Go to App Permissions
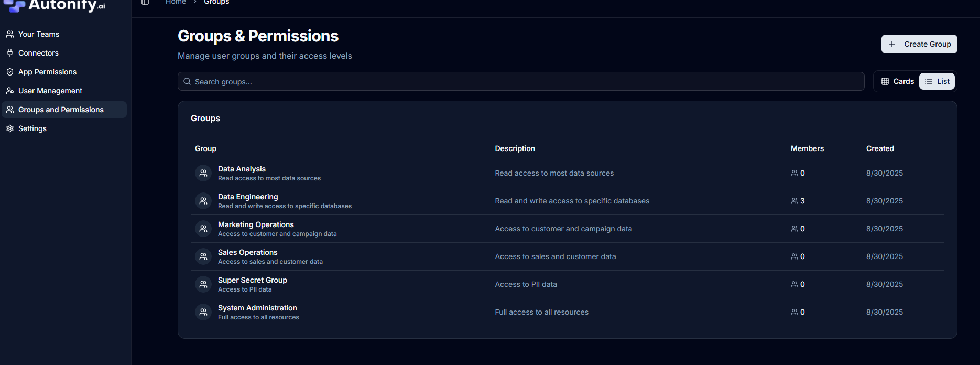Screen dimensions: 980x365 point(63,72)
